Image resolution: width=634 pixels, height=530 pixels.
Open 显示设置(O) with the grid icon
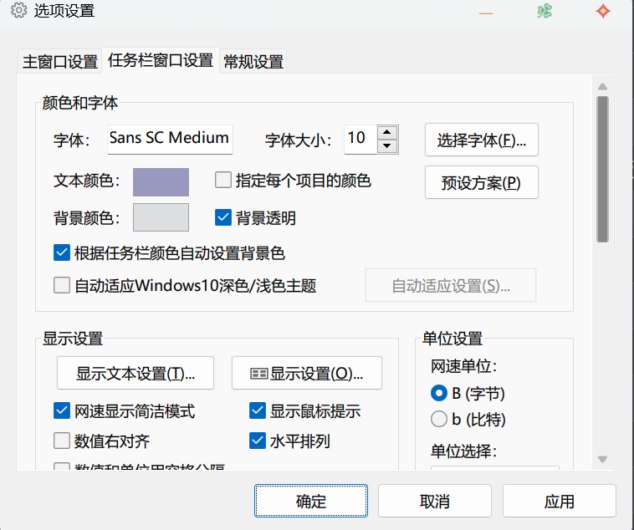(306, 373)
